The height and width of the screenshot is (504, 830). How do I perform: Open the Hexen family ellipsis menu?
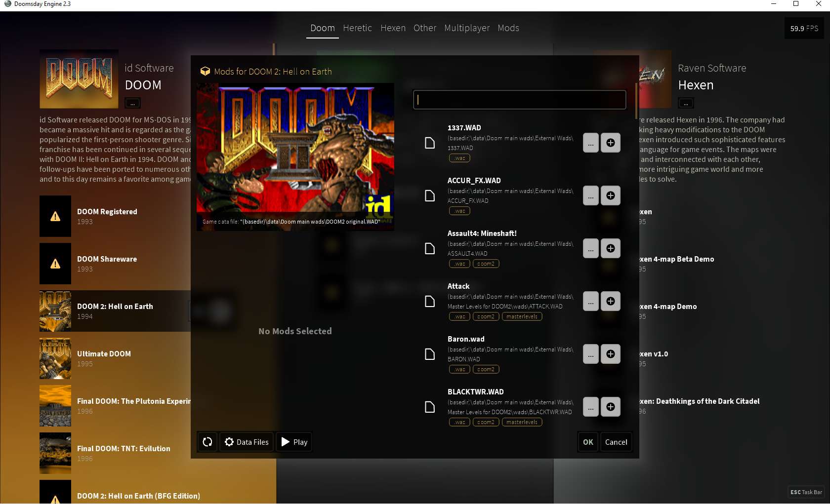click(x=686, y=103)
